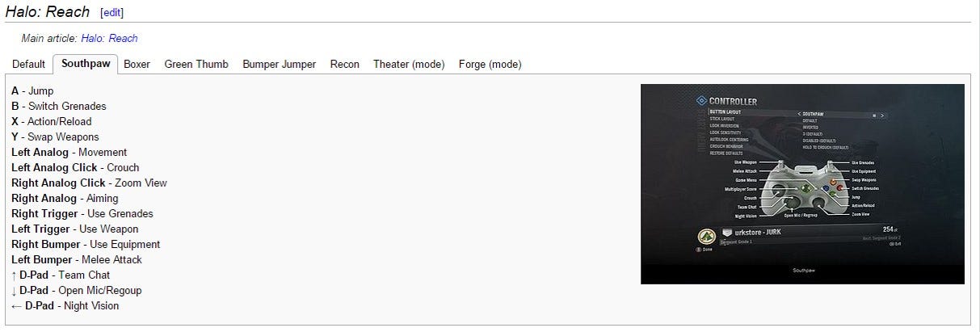Click the 'A - Jump' line
Image resolution: width=980 pixels, height=332 pixels.
point(32,91)
